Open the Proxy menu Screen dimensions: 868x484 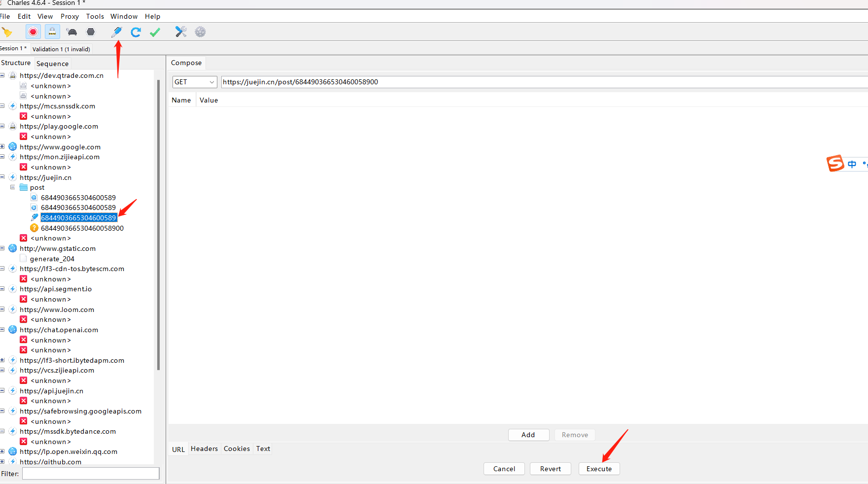[x=69, y=16]
